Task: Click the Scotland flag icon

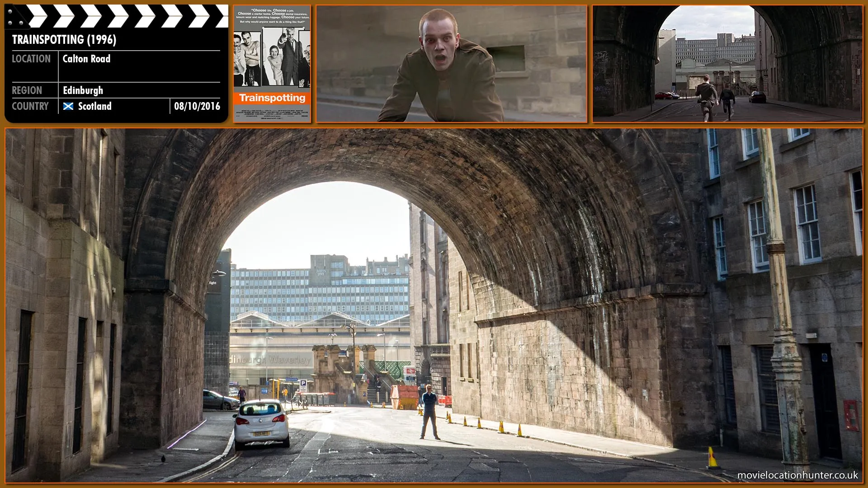Action: click(68, 106)
